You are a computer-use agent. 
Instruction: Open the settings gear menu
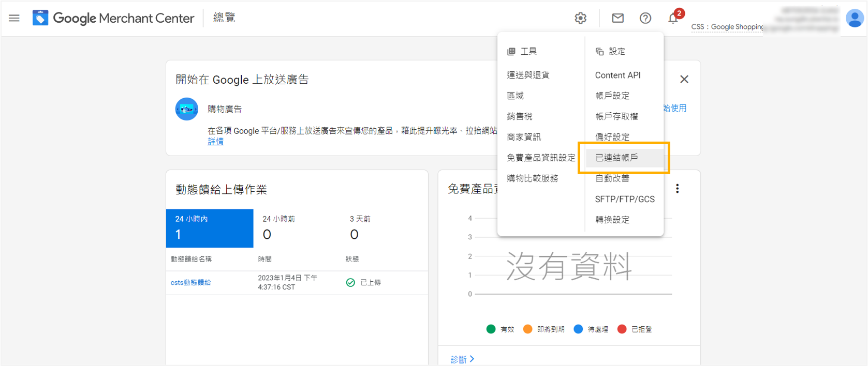coord(581,18)
